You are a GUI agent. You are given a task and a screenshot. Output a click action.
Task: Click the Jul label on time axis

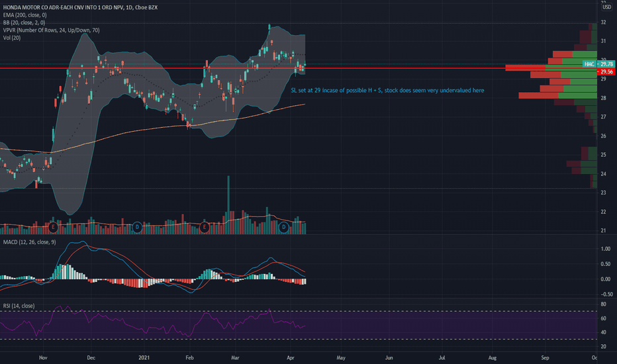point(442,357)
